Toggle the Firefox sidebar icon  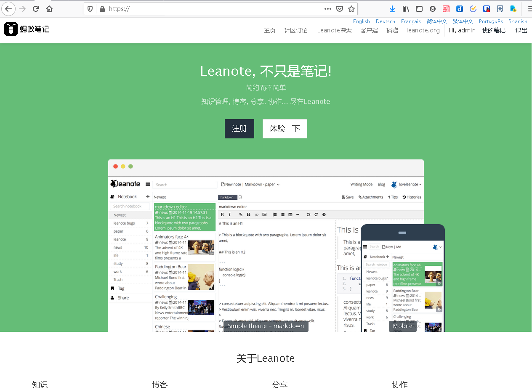(x=419, y=9)
